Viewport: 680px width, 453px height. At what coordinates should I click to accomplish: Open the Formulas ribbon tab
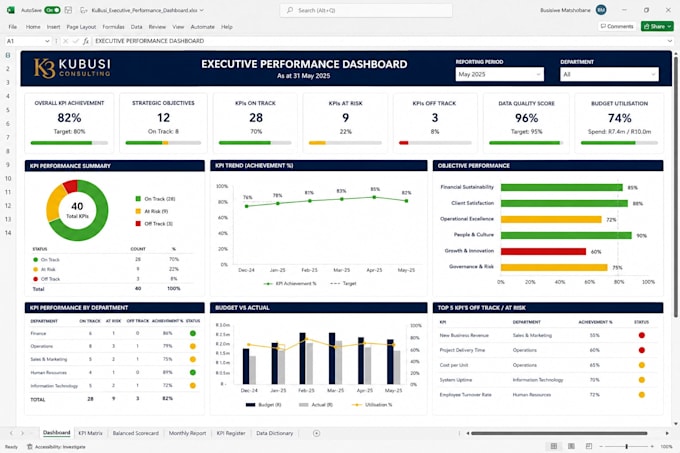coord(113,27)
